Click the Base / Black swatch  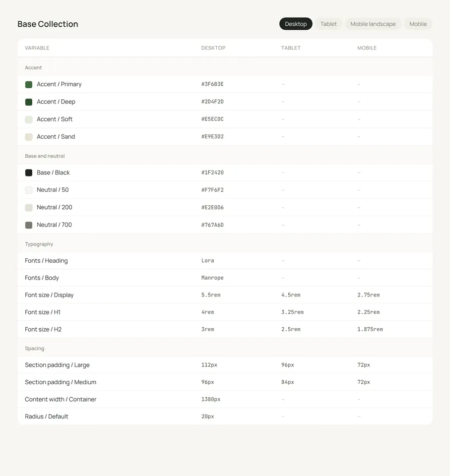point(29,173)
